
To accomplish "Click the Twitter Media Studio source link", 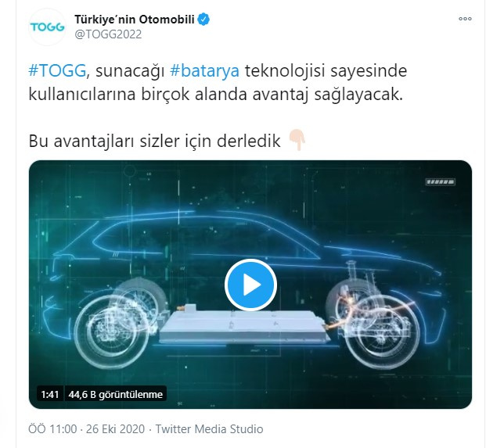I will 209,429.
